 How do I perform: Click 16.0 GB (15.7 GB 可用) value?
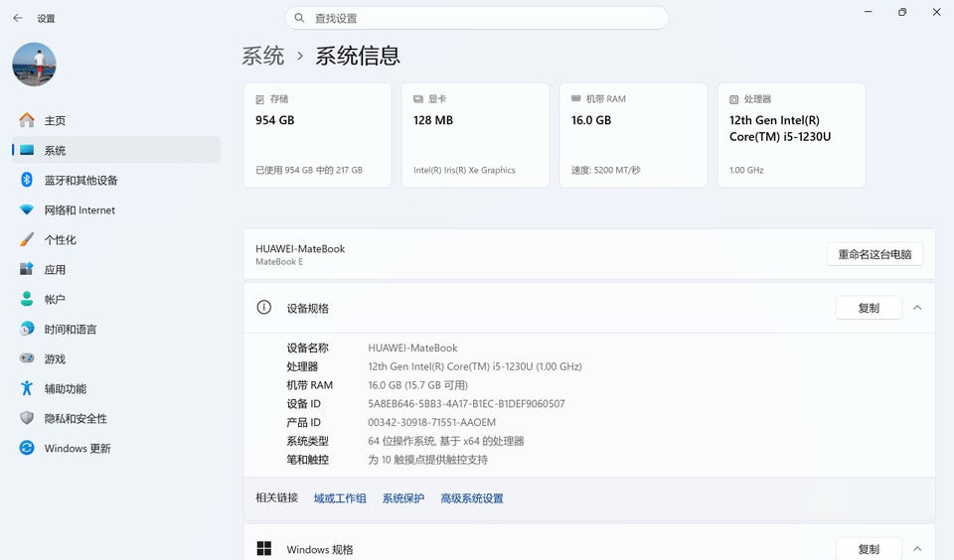point(418,385)
